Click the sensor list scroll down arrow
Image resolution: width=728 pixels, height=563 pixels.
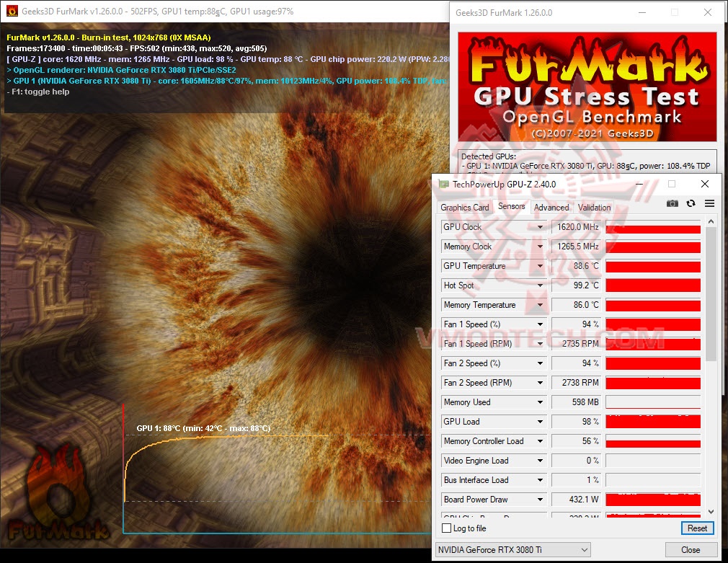[x=711, y=512]
